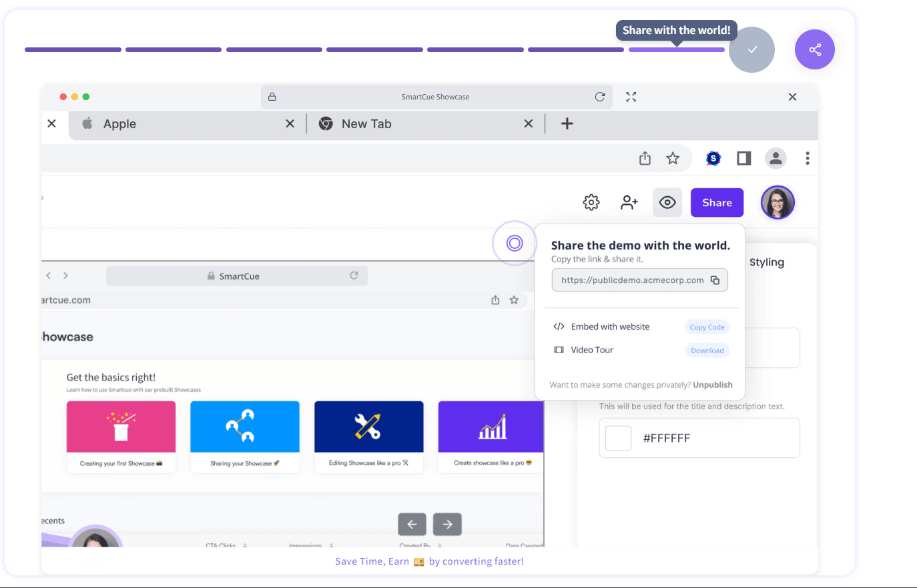The width and height of the screenshot is (917, 588).
Task: Click the Share the demo with the world heading
Action: (x=641, y=245)
